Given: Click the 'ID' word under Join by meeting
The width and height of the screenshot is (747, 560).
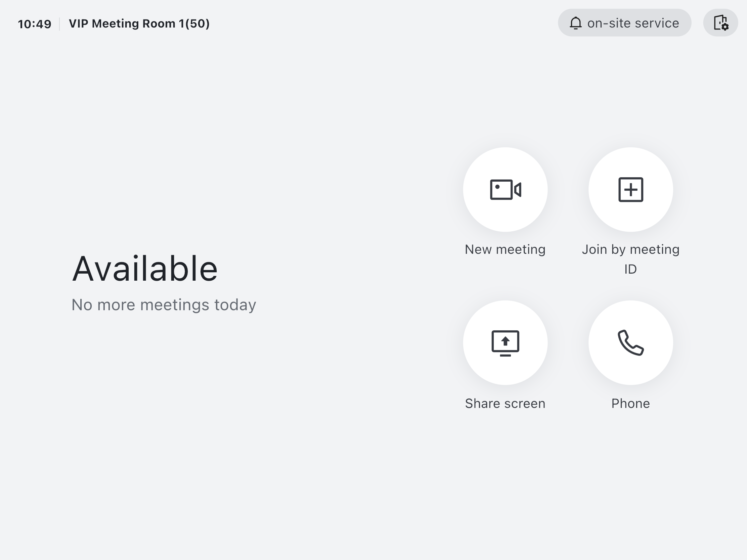Looking at the screenshot, I should click(x=630, y=269).
